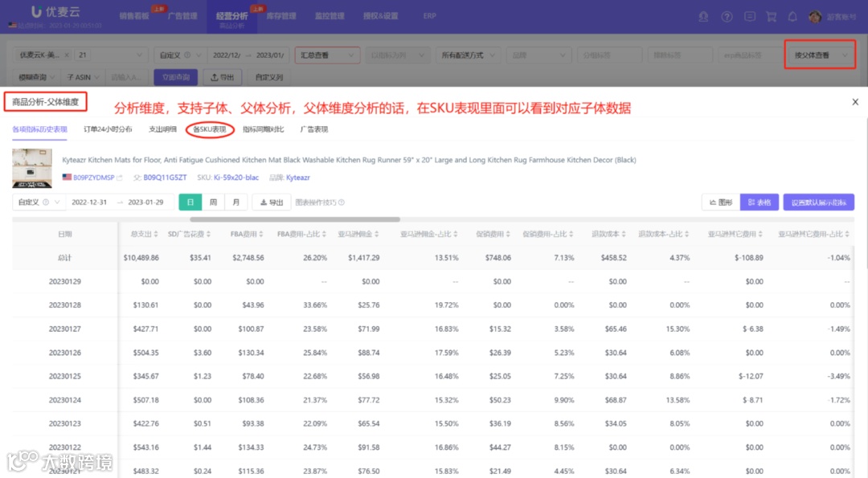Open the 子ASIN dropdown
The height and width of the screenshot is (478, 868).
83,77
